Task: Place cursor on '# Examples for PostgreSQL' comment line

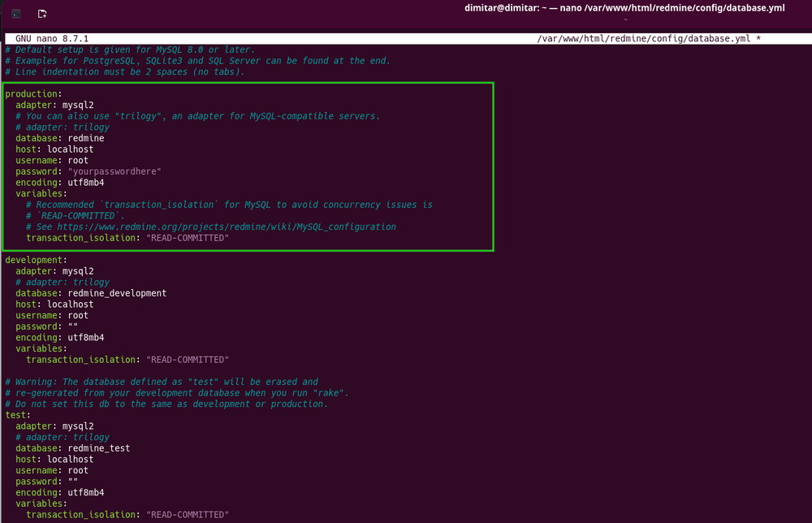Action: [197, 61]
